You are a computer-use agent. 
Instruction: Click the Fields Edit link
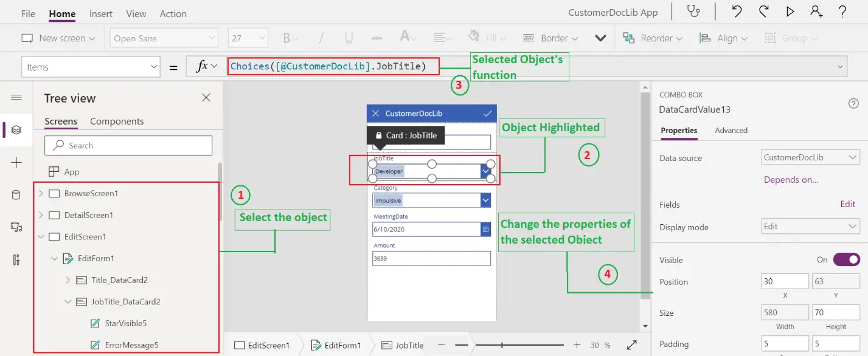tap(848, 204)
